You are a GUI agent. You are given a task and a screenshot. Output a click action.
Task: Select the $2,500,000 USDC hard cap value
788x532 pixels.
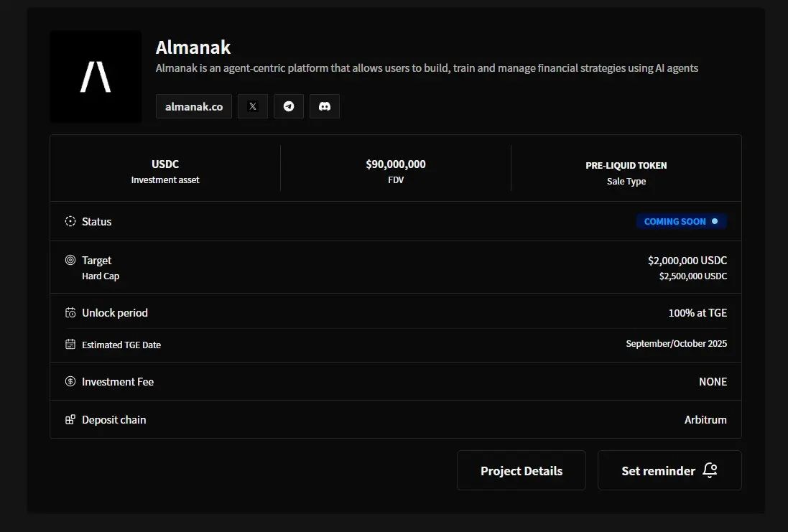693,276
